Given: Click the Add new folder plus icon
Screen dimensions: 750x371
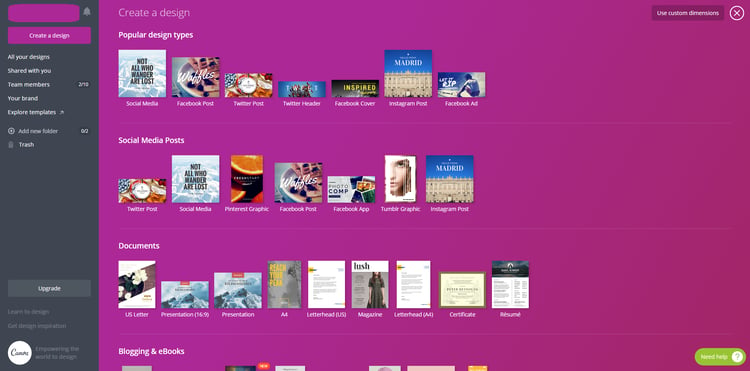Looking at the screenshot, I should (11, 131).
